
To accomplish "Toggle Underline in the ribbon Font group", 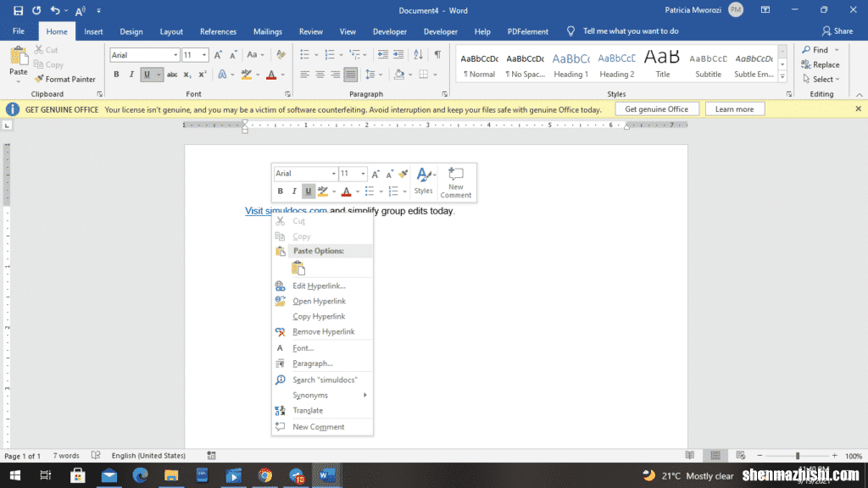I will [x=147, y=75].
